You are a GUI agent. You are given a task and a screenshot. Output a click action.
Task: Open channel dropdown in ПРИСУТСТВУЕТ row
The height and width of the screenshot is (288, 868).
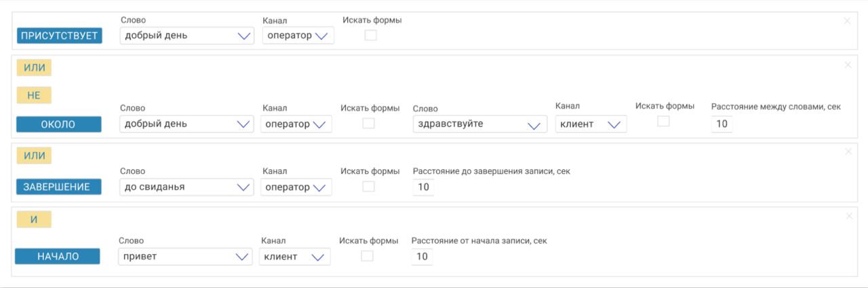(298, 35)
